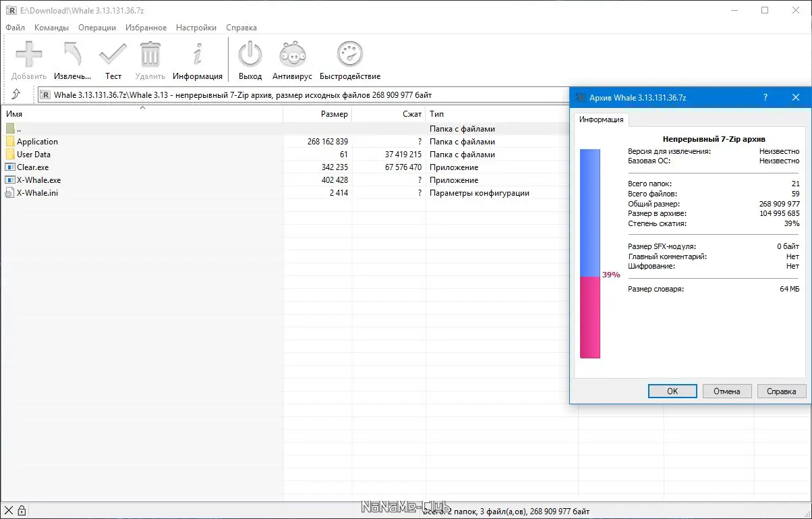Screen dimensions: 812x519
Task: Click the help question mark in dialog titlebar
Action: point(765,97)
